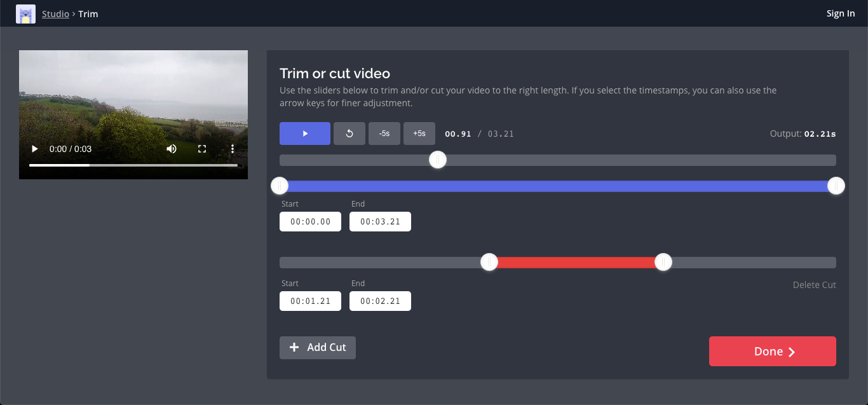
Task: Click the Trim breadcrumb text
Action: click(88, 13)
